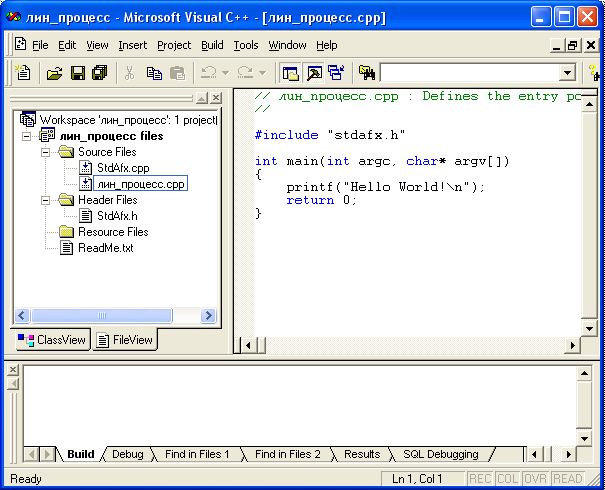Switch to Find in Files 2 tab
This screenshot has width=605, height=490.
click(x=288, y=454)
